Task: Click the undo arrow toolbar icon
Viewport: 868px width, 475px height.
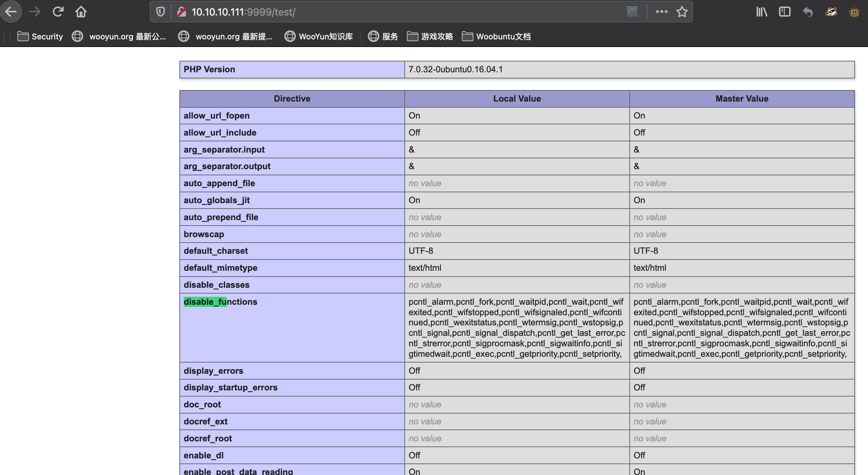Action: pos(808,12)
